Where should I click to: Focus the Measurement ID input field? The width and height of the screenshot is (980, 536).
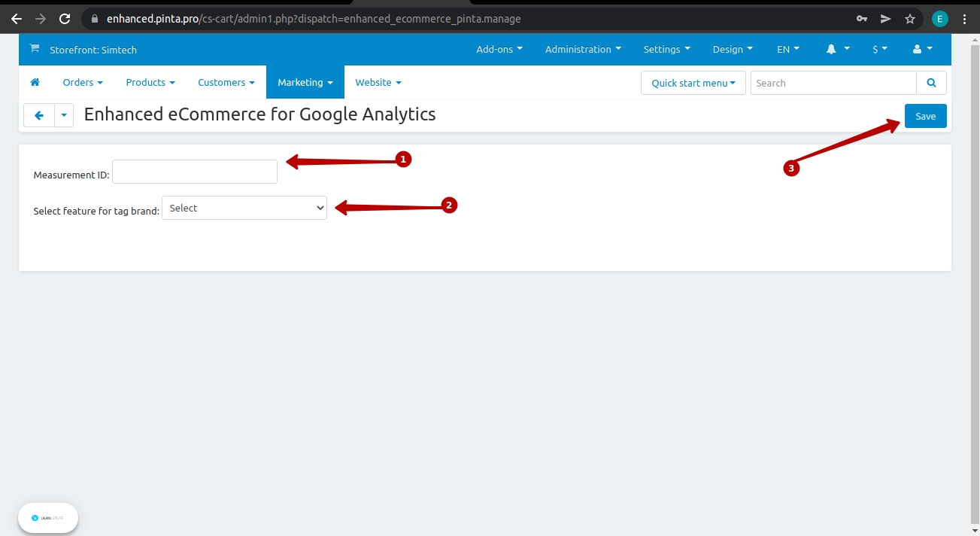[195, 172]
